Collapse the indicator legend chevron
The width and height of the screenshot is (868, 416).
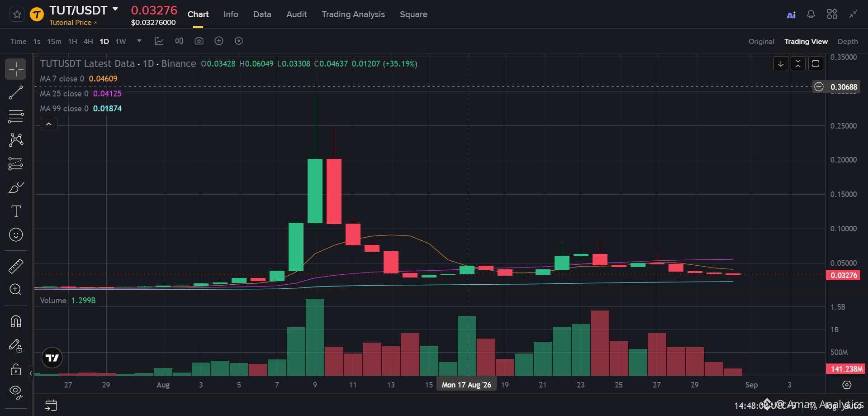(x=49, y=124)
